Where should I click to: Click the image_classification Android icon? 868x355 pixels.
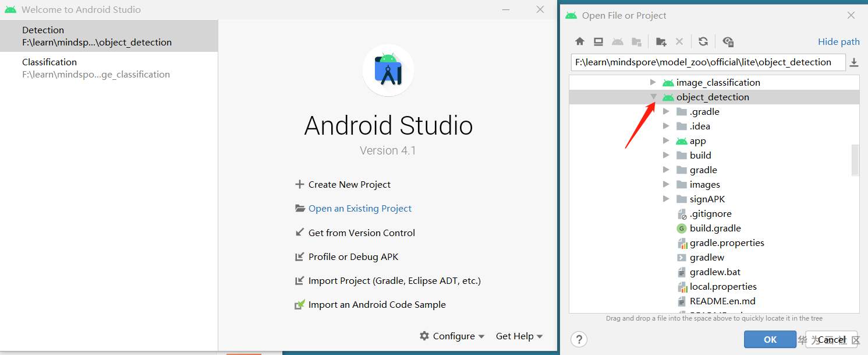pyautogui.click(x=668, y=83)
